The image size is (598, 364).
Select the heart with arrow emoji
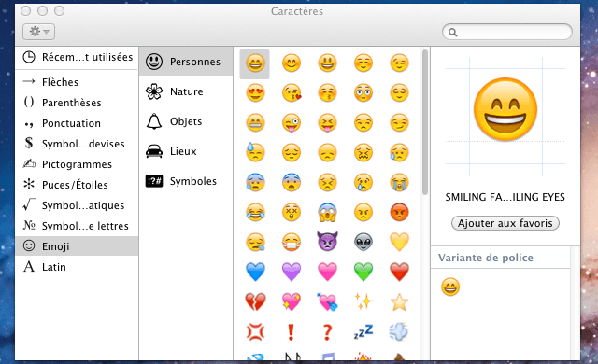pyautogui.click(x=327, y=302)
